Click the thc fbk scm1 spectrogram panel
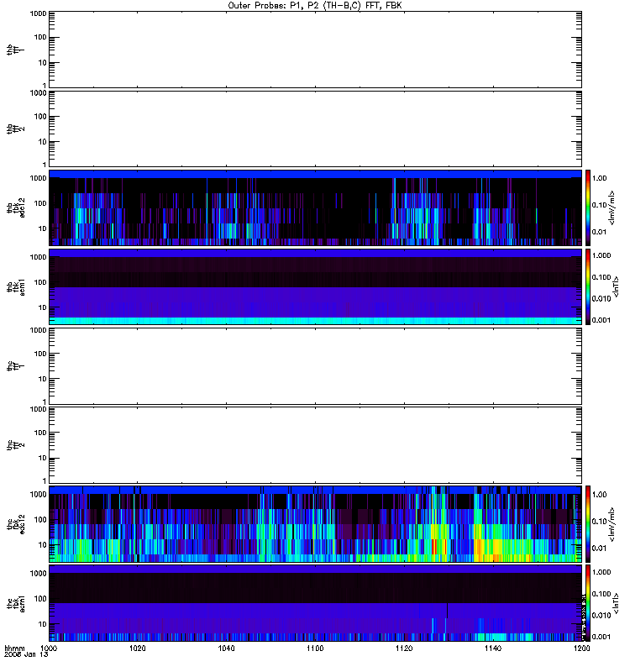The height and width of the screenshot is (672, 630). click(x=315, y=604)
